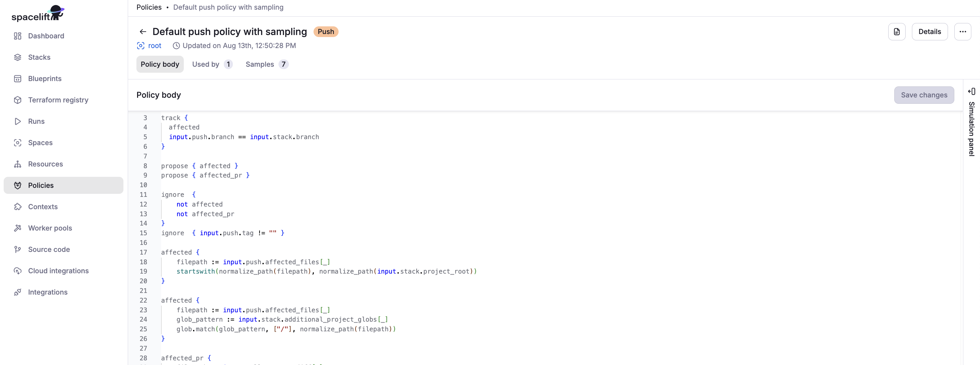Open the root space link
This screenshot has width=980, height=365.
click(154, 46)
